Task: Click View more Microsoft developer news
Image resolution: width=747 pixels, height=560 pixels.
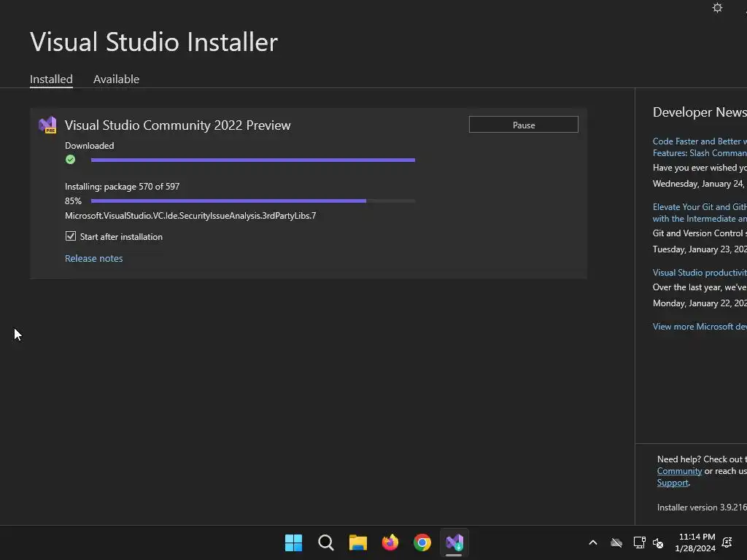Action: coord(700,326)
